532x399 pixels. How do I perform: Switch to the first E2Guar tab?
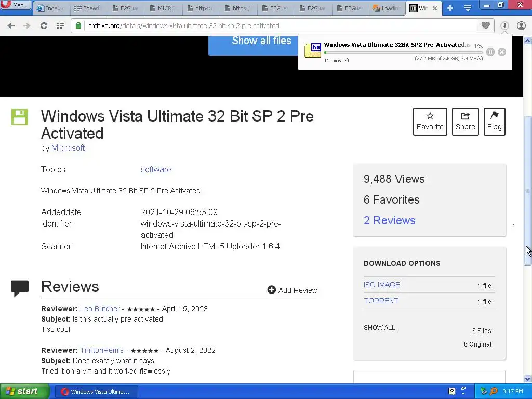(126, 8)
